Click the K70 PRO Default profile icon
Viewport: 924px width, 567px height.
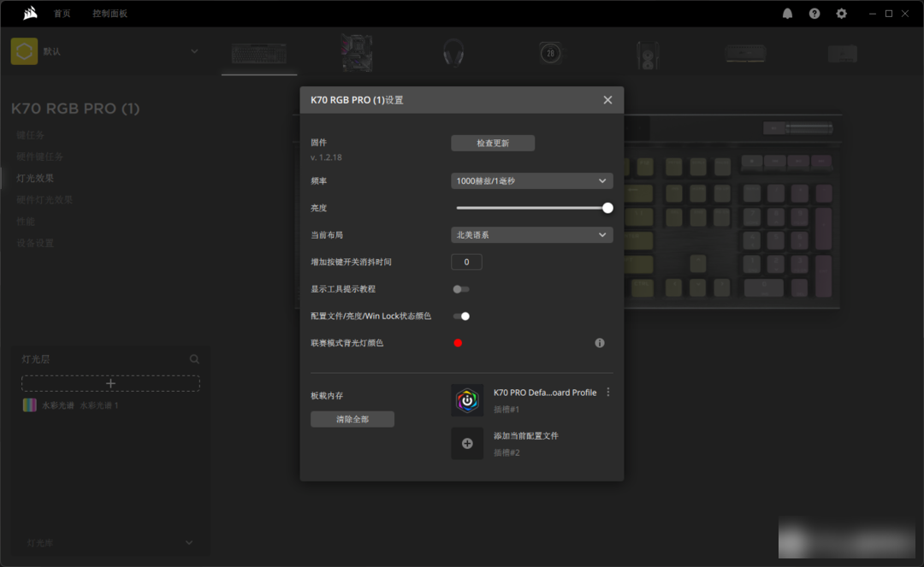[x=467, y=400]
